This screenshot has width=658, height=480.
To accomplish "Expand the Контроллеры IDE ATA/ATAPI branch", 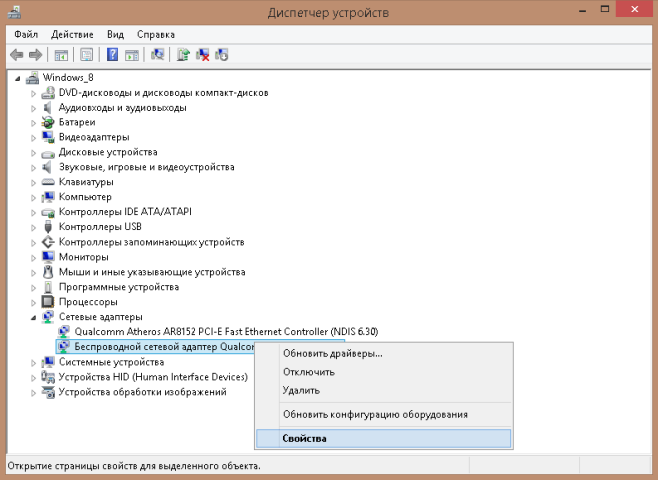I will point(33,213).
